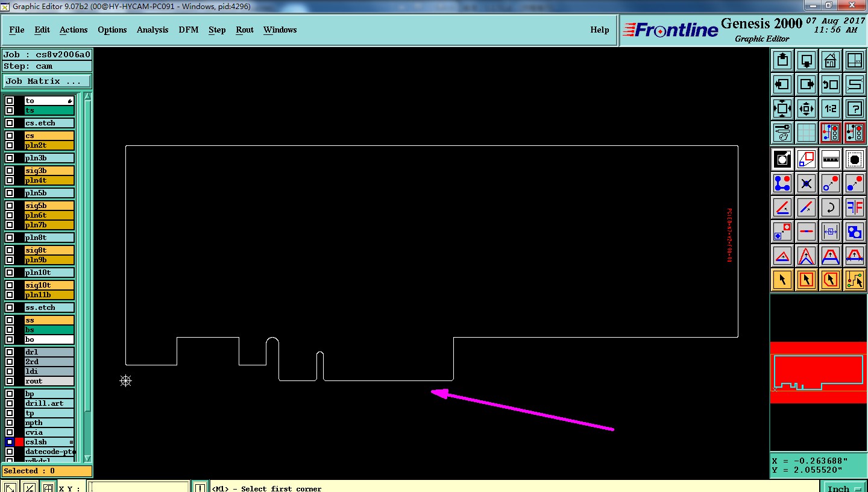
Task: Toggle display checkbox for layer rout
Action: coord(10,381)
